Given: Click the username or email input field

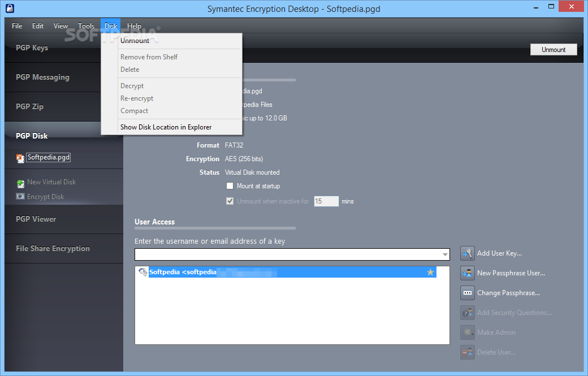Looking at the screenshot, I should (292, 254).
